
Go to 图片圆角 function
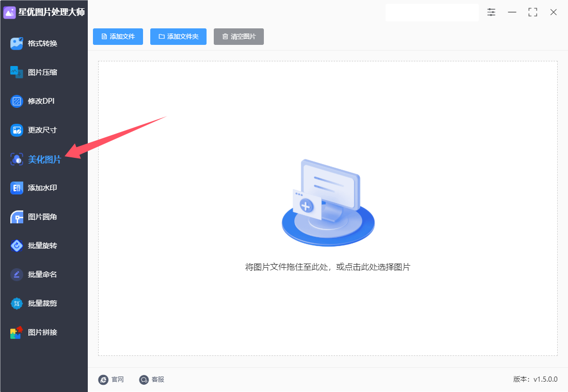tap(42, 217)
